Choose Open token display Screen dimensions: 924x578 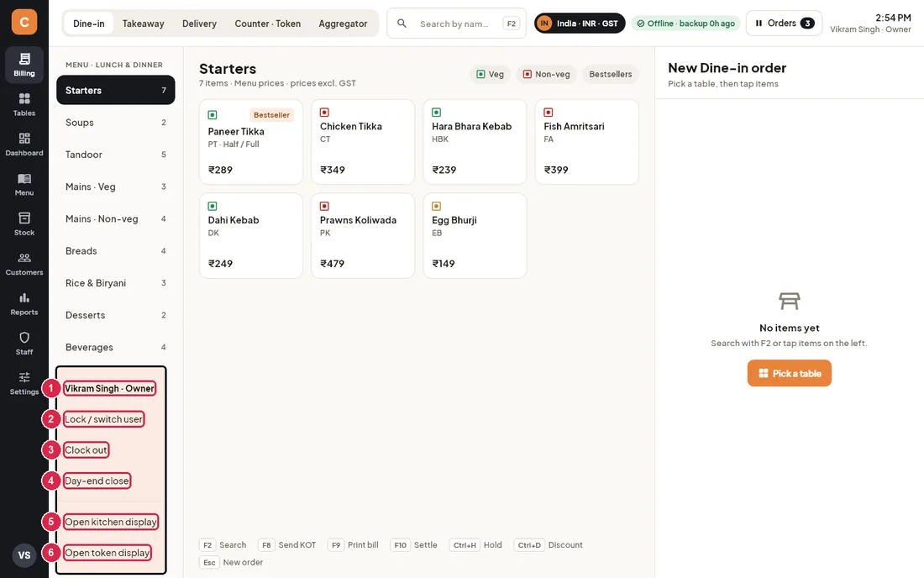point(108,553)
